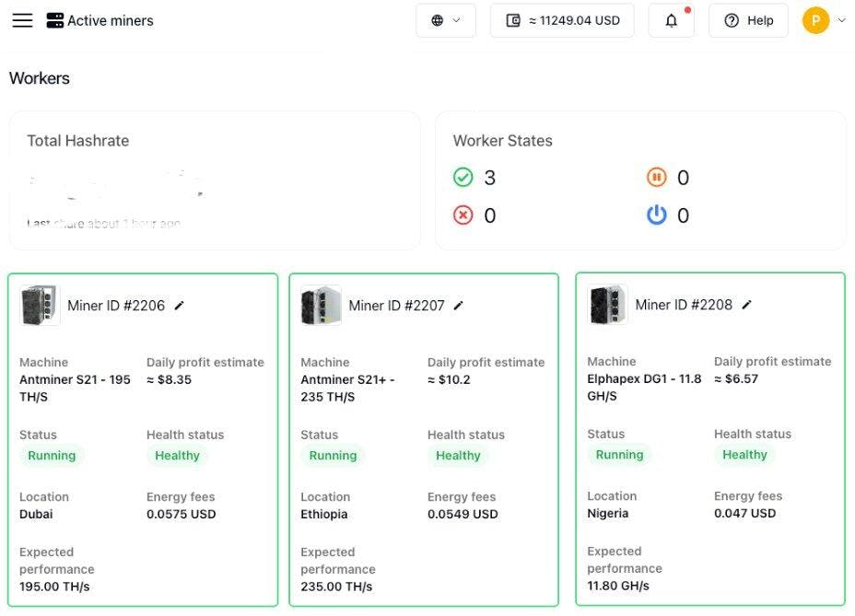Click the Elphapex DG1 miner thumbnail
The image size is (855, 616).
coord(608,305)
